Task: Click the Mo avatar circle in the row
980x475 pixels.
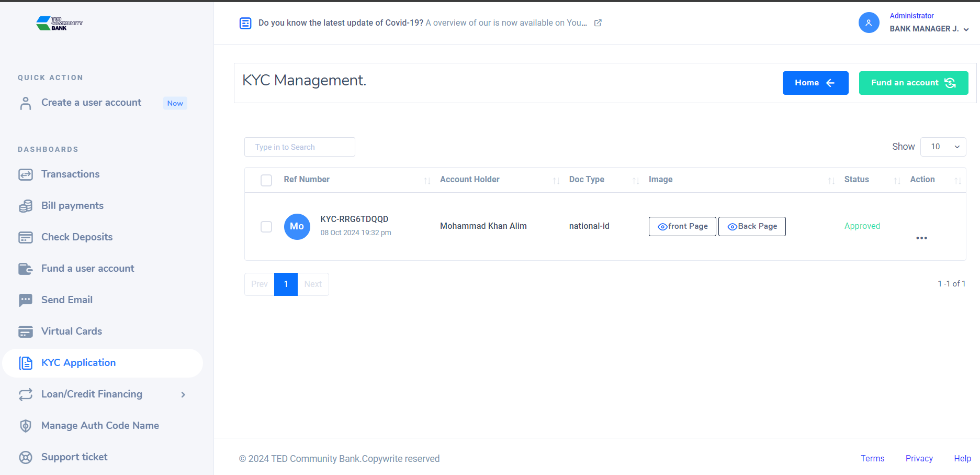Action: click(x=297, y=226)
